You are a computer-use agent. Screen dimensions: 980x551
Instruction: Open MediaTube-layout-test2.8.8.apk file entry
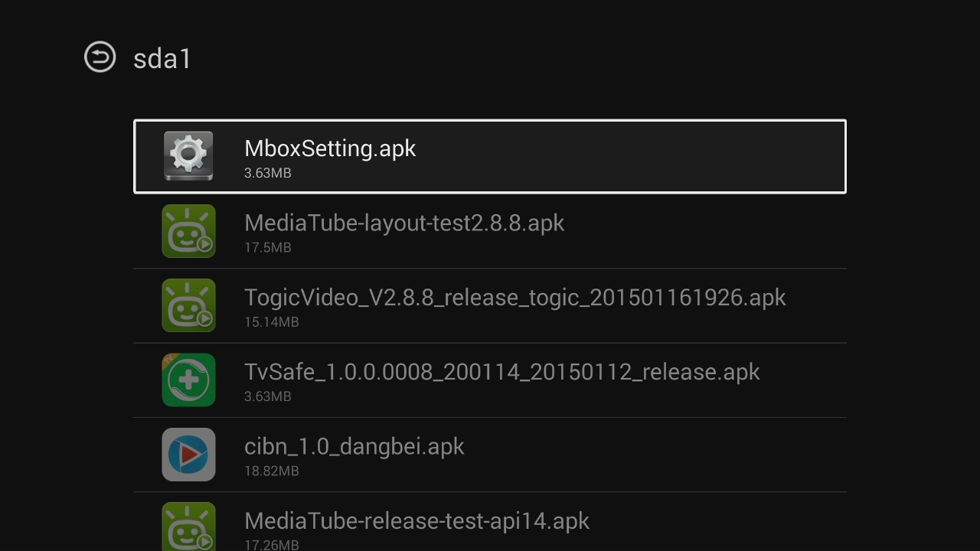(404, 223)
